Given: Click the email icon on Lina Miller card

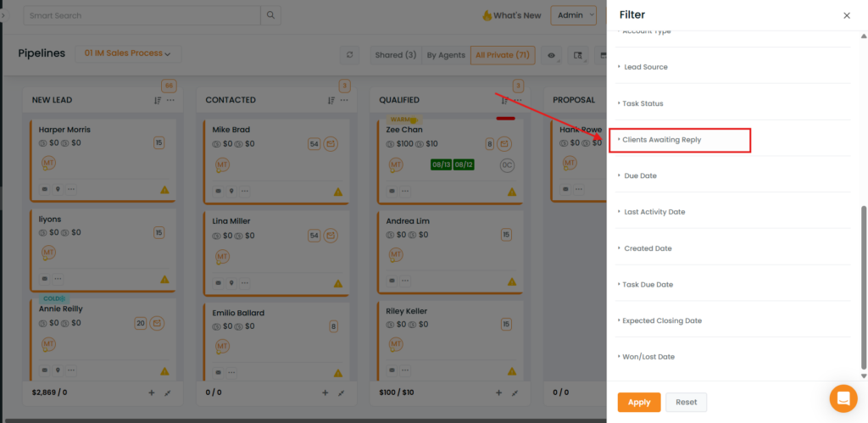Looking at the screenshot, I should click(x=331, y=236).
